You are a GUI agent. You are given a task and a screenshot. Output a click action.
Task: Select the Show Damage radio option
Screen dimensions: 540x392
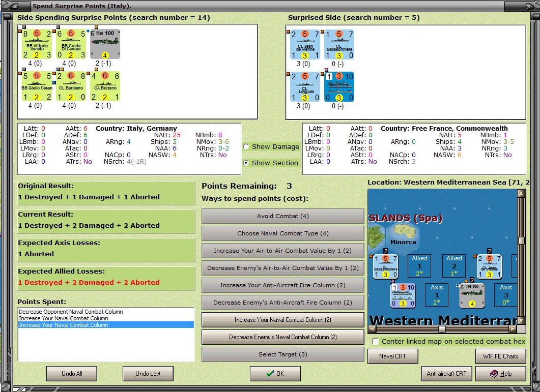pos(246,146)
